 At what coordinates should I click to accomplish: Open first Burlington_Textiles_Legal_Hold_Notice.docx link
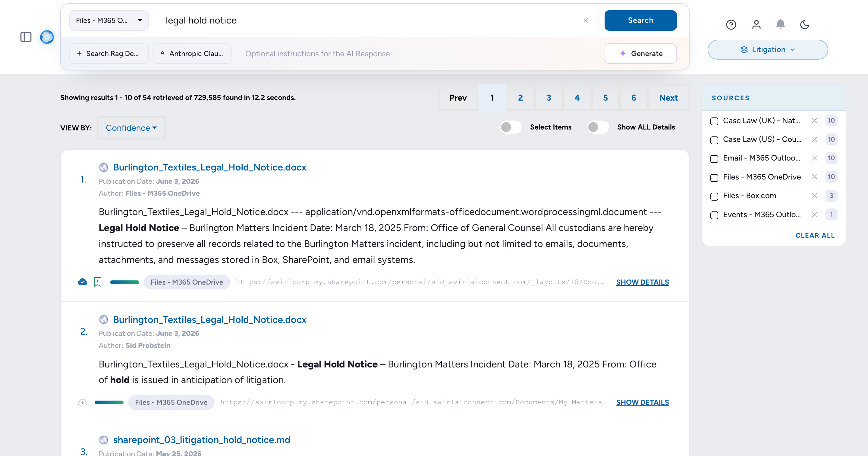point(209,167)
